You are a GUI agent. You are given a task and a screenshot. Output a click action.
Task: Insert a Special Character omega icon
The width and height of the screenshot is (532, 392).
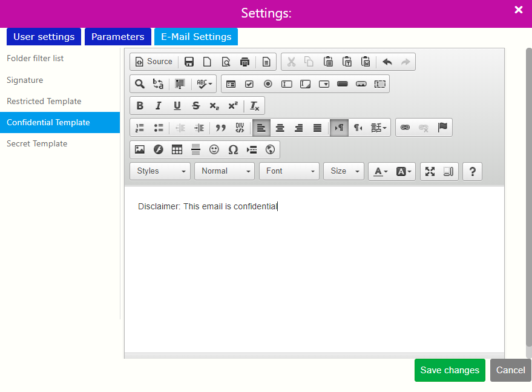pyautogui.click(x=233, y=149)
